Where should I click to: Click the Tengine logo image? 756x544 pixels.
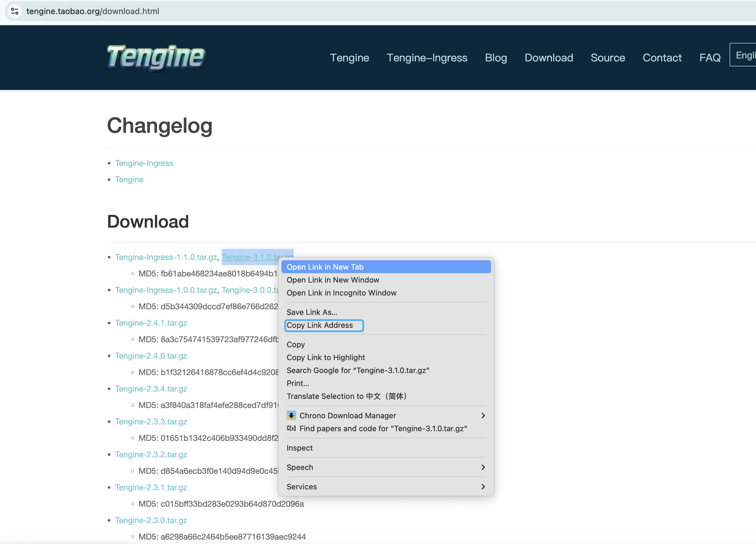pos(156,57)
